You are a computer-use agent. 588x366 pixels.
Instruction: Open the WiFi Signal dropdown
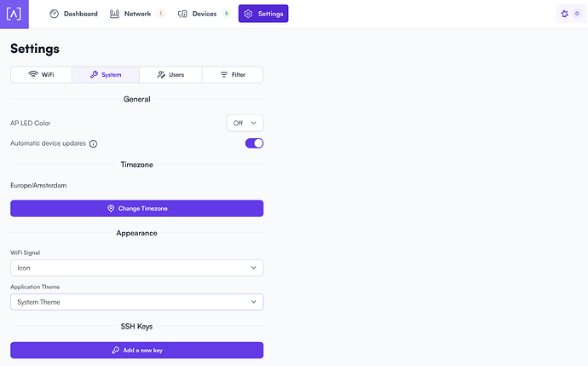pos(137,268)
